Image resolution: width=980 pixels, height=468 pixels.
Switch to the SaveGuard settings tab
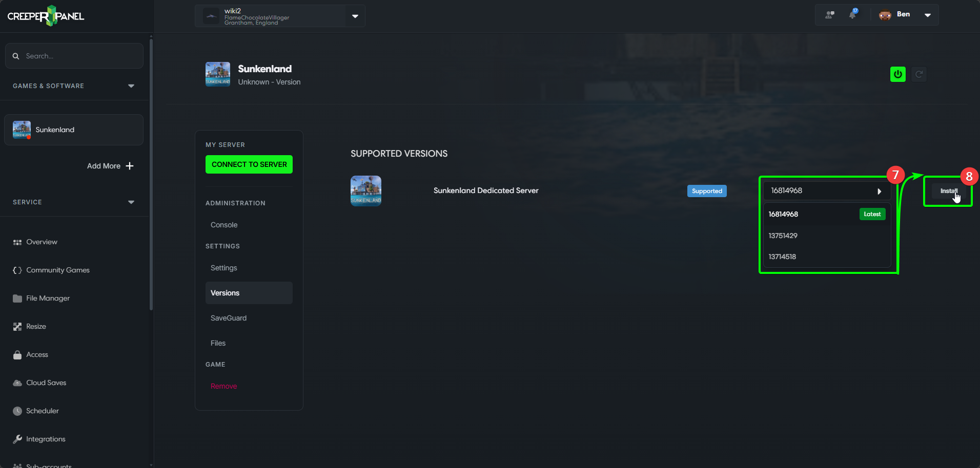pos(229,318)
